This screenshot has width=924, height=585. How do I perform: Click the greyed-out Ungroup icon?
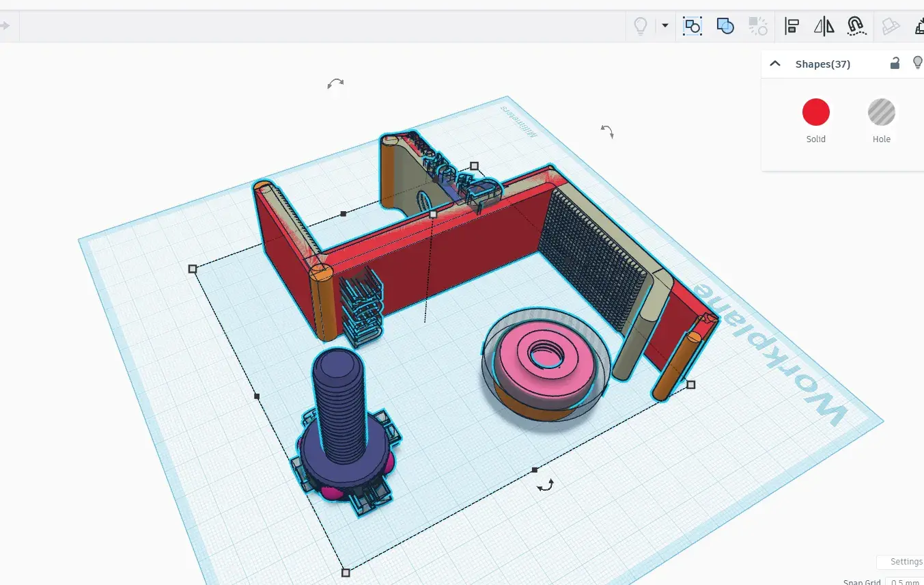coord(758,26)
